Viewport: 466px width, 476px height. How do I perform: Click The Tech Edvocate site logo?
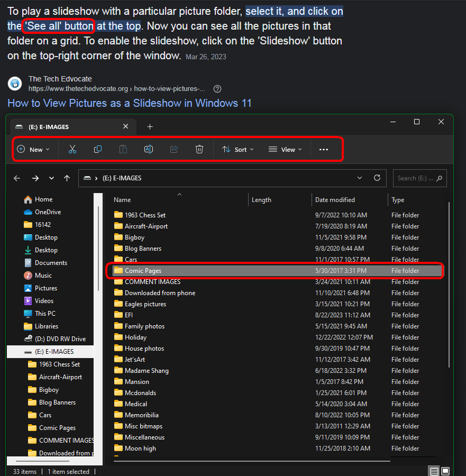coord(15,84)
